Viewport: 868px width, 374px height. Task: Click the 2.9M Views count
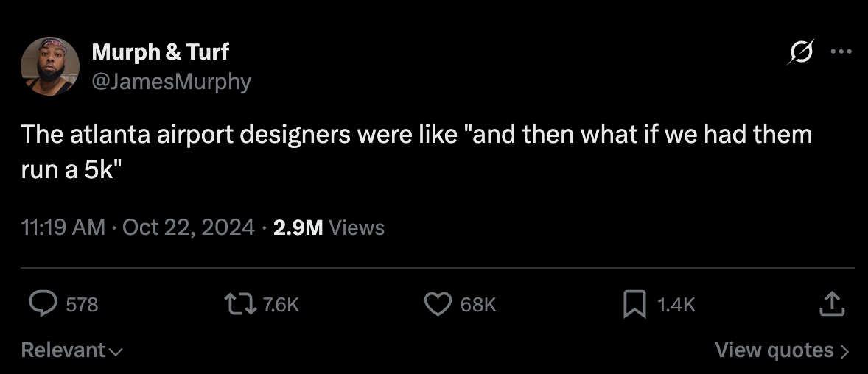click(x=329, y=227)
